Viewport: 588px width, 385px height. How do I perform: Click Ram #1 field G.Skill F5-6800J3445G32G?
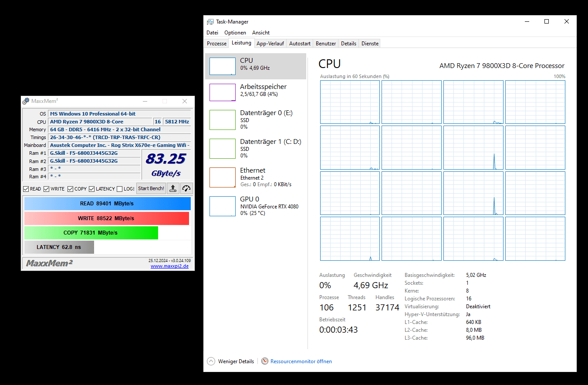(x=94, y=153)
